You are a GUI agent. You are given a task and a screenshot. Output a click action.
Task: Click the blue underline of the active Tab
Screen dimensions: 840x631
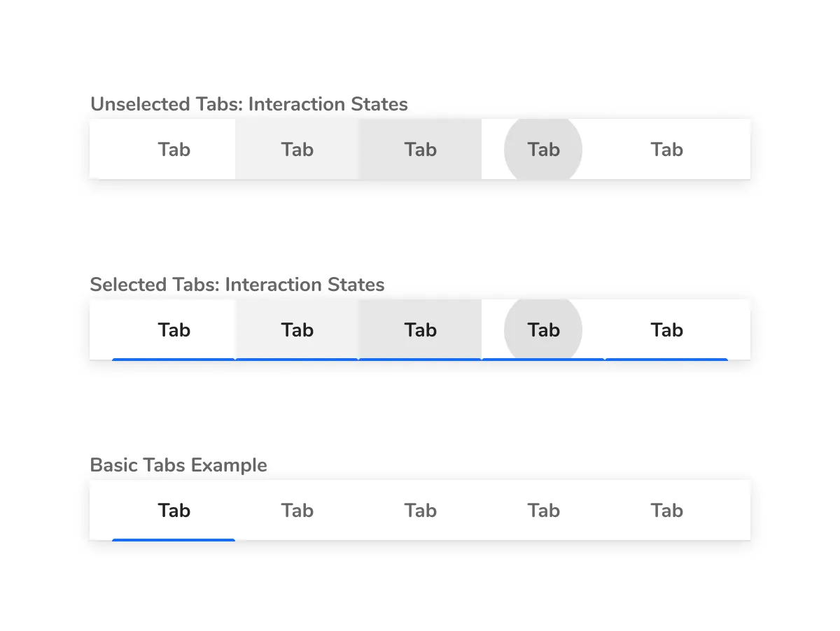coord(174,539)
